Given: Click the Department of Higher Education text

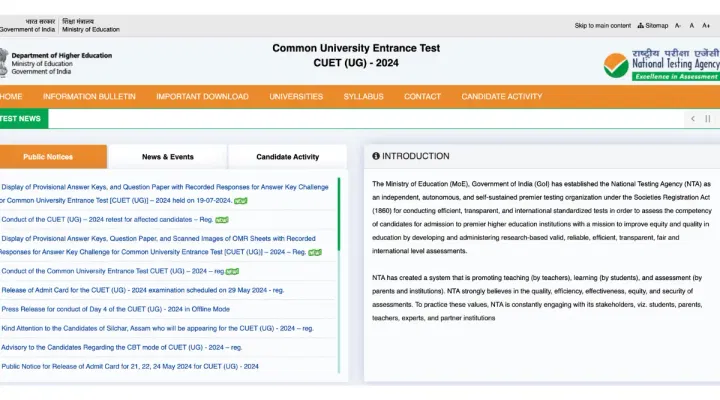Looking at the screenshot, I should (x=62, y=56).
